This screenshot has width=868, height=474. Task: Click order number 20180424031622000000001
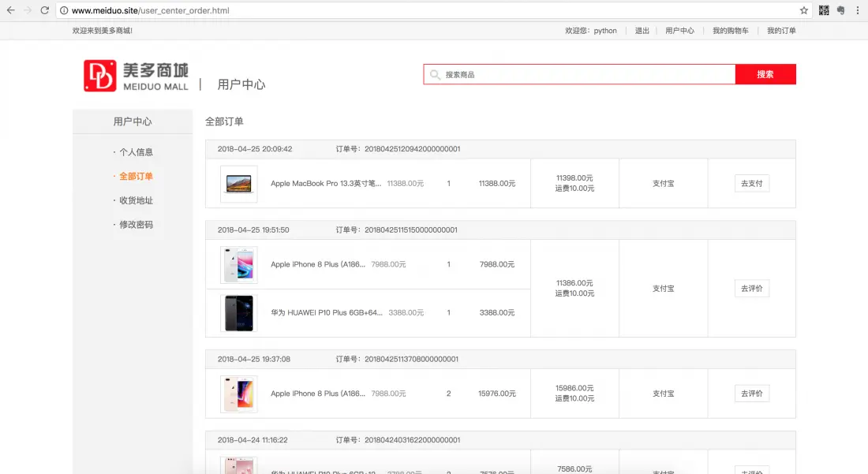coord(413,440)
